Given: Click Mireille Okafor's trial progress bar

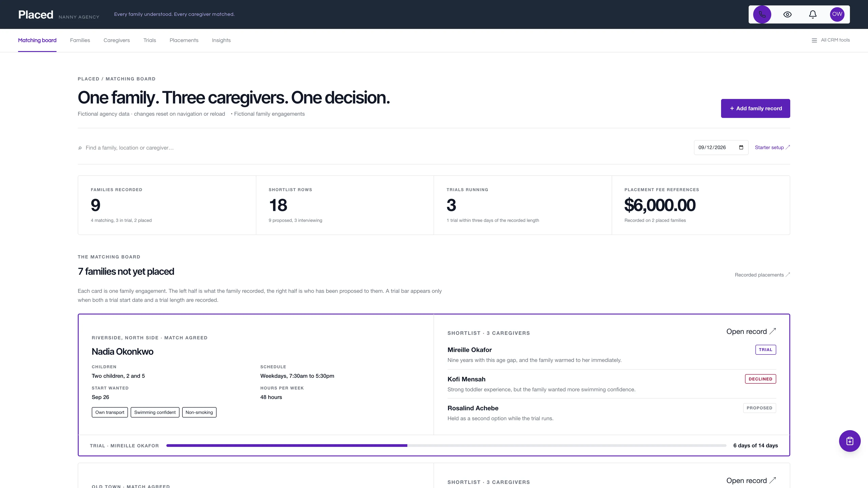Looking at the screenshot, I should 446,446.
